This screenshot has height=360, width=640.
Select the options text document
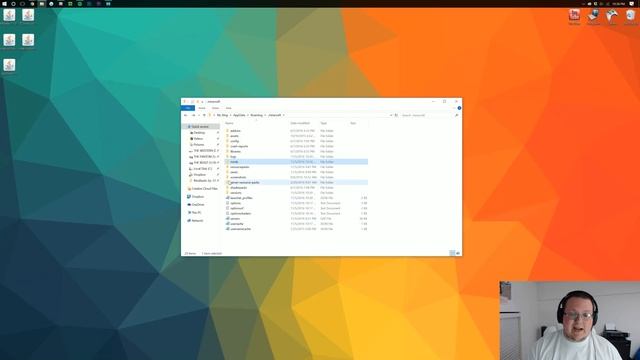297,203
